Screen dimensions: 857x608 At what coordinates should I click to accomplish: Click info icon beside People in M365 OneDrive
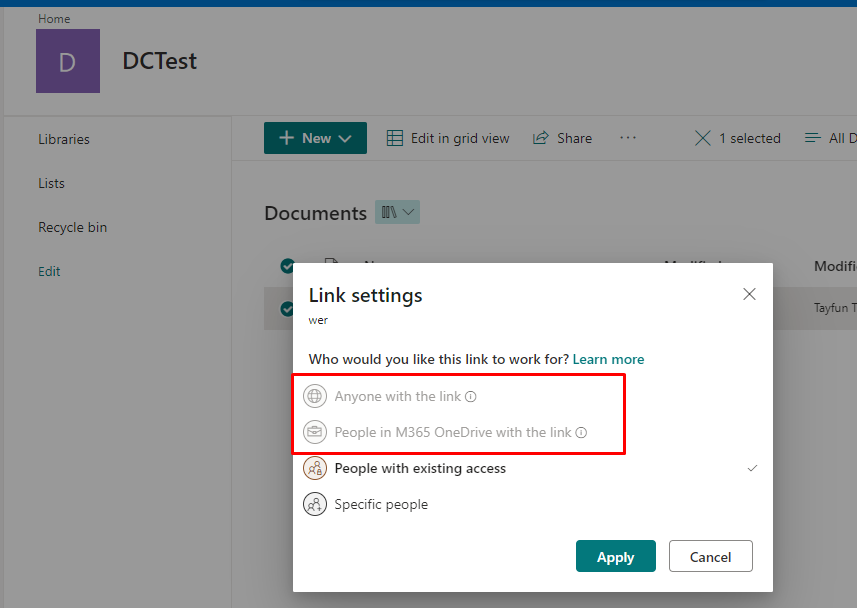pos(581,433)
